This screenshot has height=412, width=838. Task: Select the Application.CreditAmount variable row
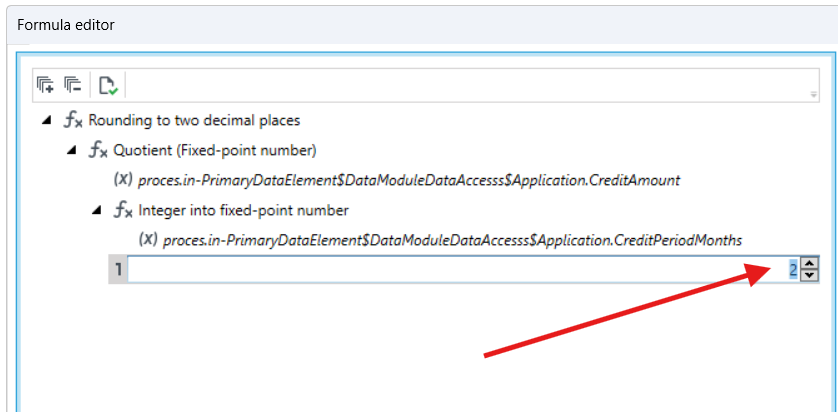coord(409,181)
